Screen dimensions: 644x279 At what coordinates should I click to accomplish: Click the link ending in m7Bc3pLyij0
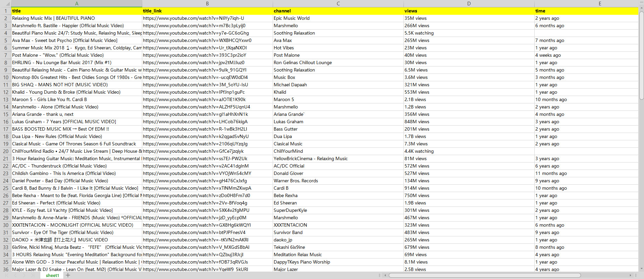coord(194,26)
